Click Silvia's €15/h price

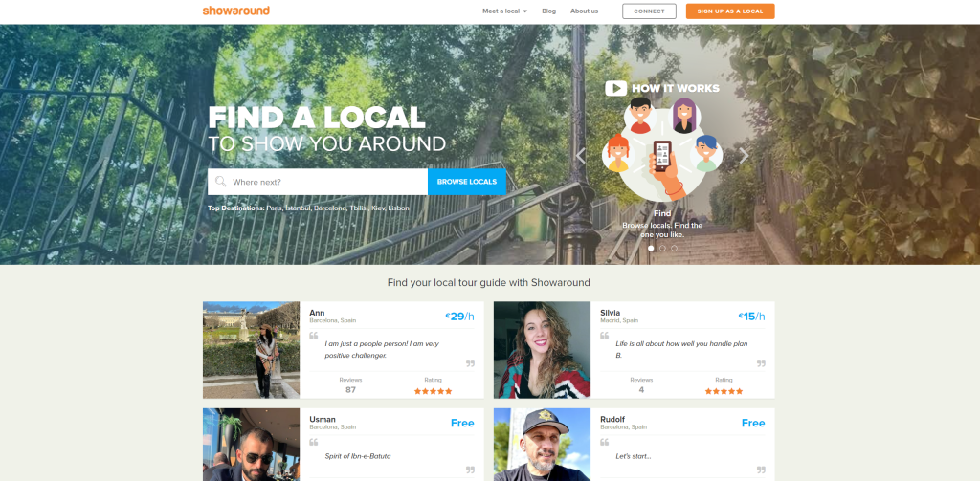coord(751,317)
